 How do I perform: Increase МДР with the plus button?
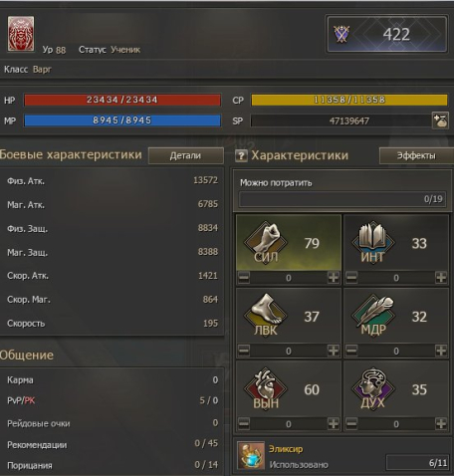pyautogui.click(x=441, y=351)
